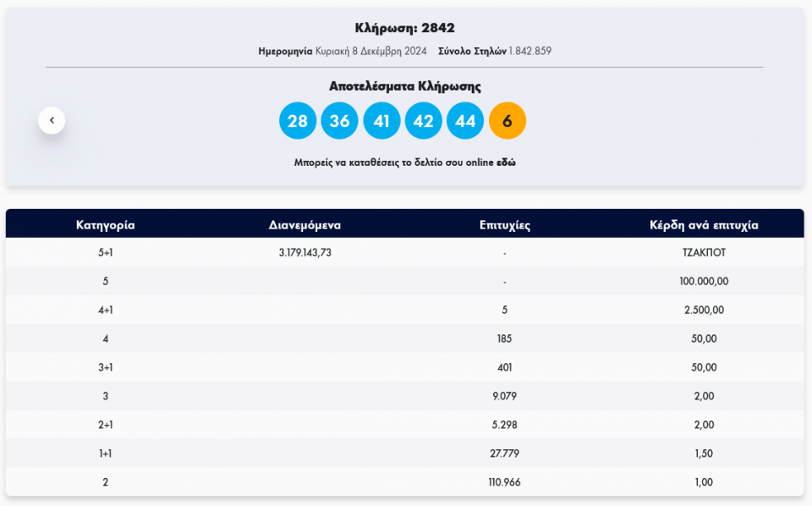Select the blue ball number 36
This screenshot has height=506, width=812.
point(339,121)
